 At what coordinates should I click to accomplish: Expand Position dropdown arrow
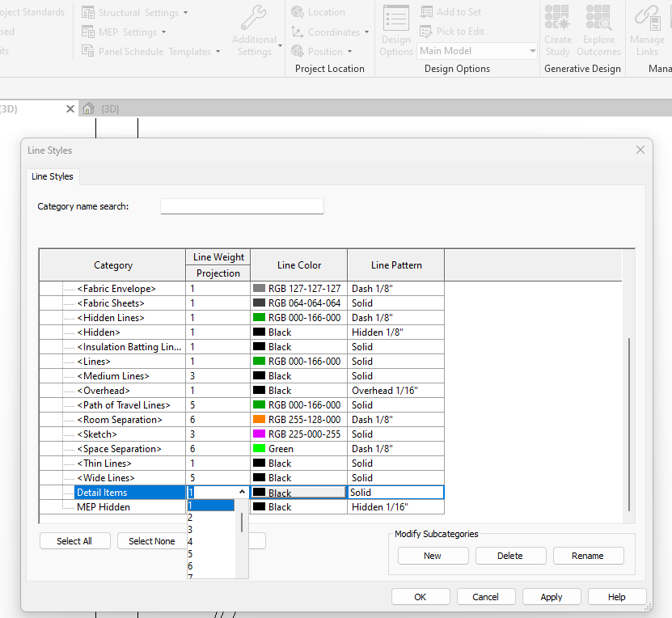point(349,52)
